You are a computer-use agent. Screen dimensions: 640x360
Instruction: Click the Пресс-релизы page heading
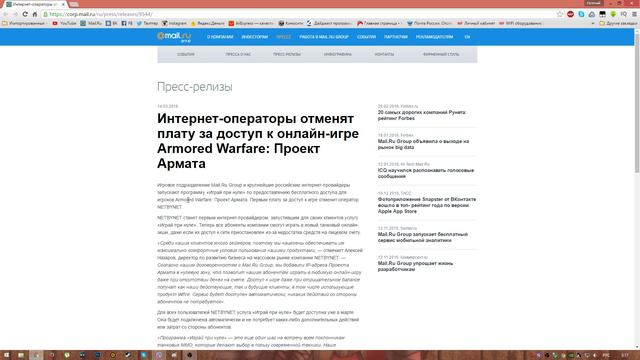195,87
